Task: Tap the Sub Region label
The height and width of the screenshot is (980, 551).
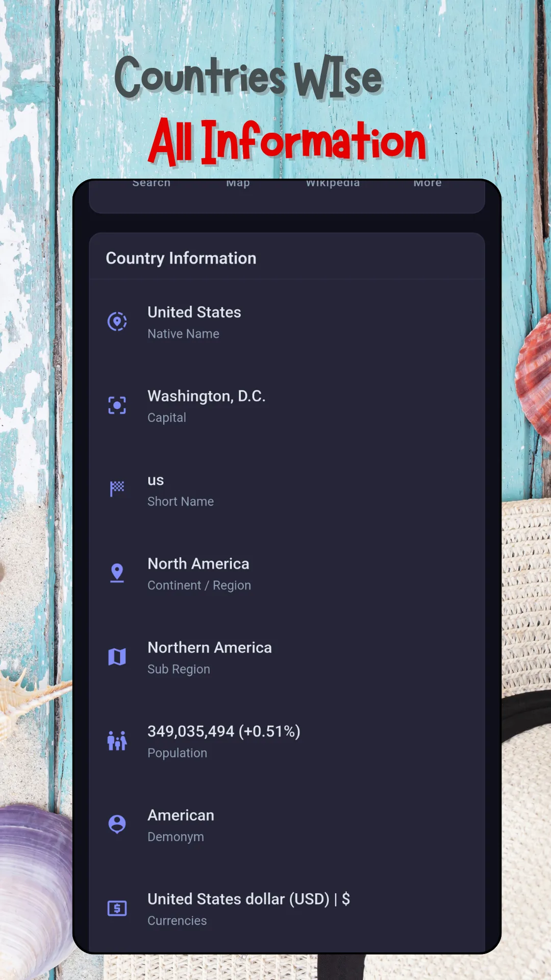Action: point(179,669)
